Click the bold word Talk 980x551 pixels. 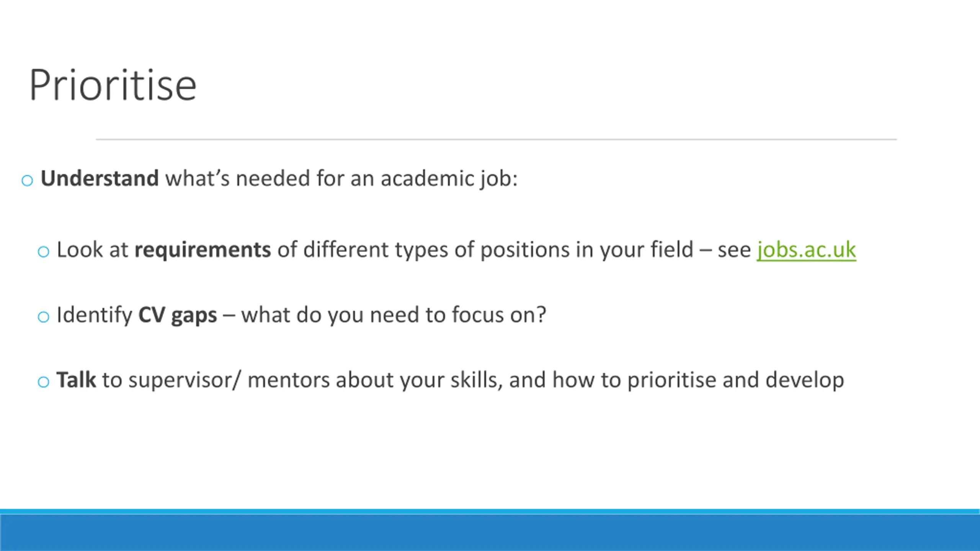coord(76,380)
